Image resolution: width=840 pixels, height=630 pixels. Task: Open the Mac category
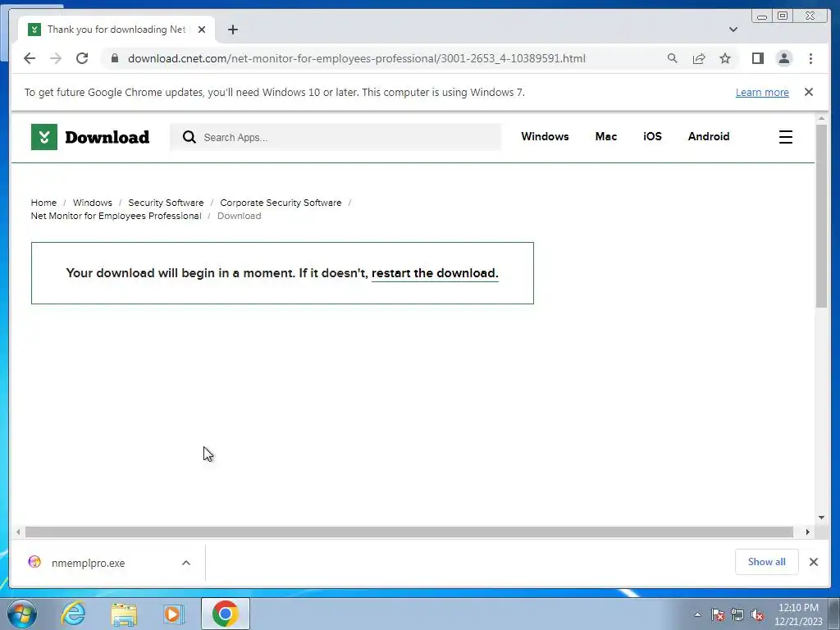(x=606, y=137)
